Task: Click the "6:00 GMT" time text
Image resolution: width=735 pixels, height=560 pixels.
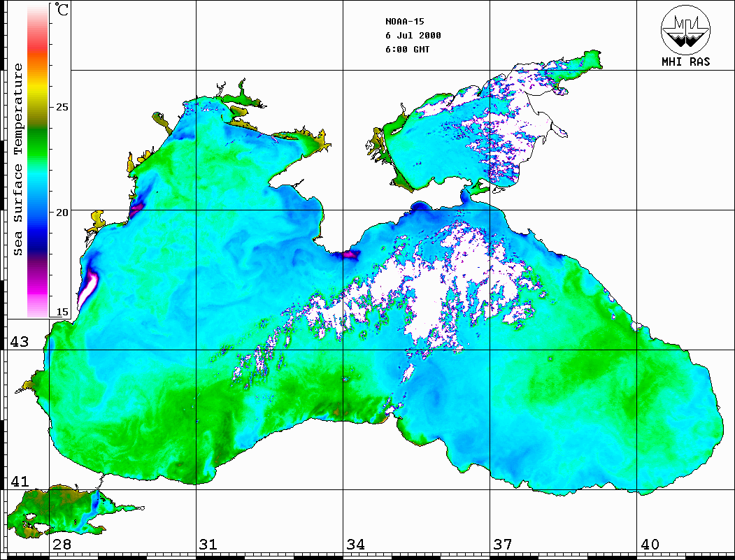Action: point(407,50)
